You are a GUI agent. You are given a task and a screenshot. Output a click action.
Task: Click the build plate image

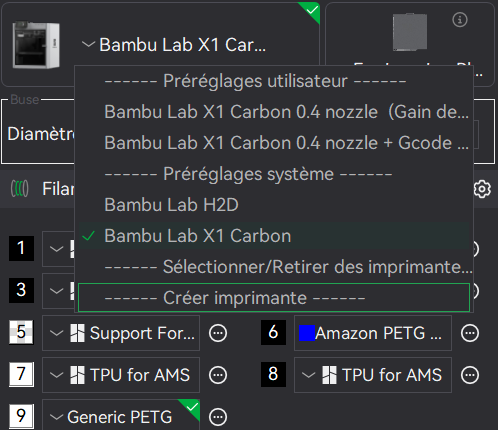(410, 32)
